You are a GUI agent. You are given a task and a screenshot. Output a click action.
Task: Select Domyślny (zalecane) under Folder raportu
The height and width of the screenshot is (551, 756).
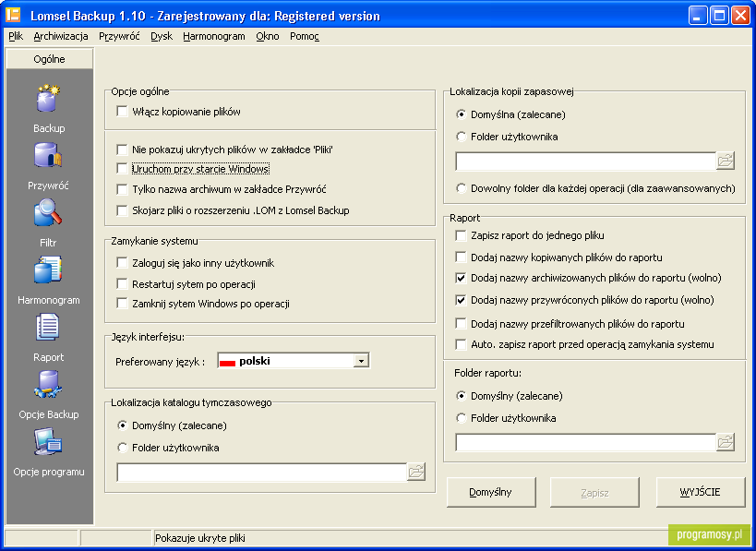(461, 396)
